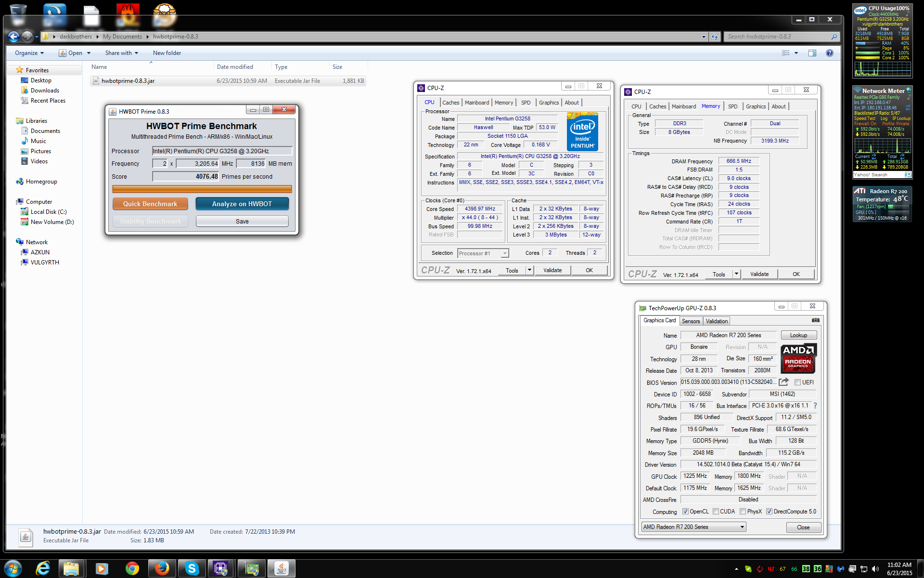The height and width of the screenshot is (578, 924).
Task: Click the AMD Radeon Graphics logo in GPU-Z
Action: (798, 358)
